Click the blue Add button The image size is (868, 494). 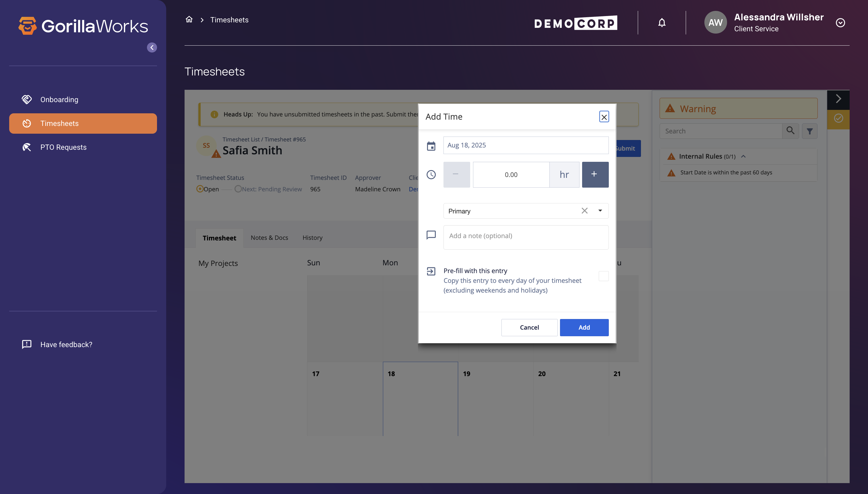coord(584,327)
